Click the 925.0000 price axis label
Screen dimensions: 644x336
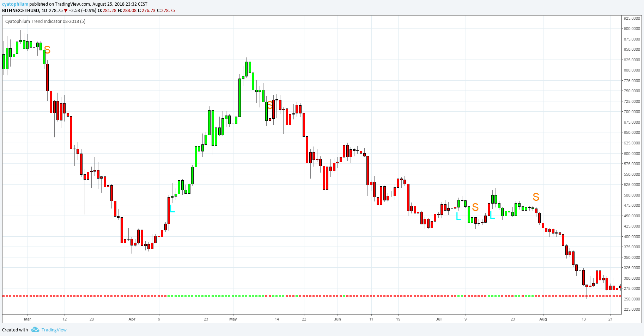tap(632, 18)
